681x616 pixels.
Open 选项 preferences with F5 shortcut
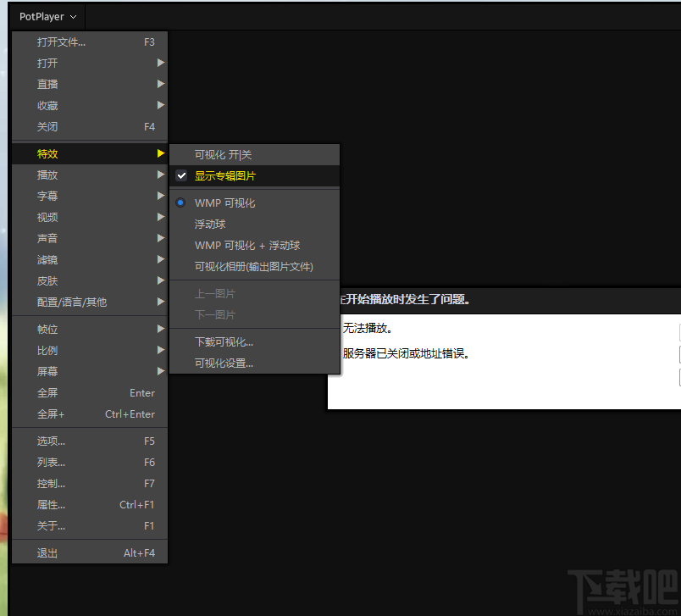pyautogui.click(x=51, y=441)
